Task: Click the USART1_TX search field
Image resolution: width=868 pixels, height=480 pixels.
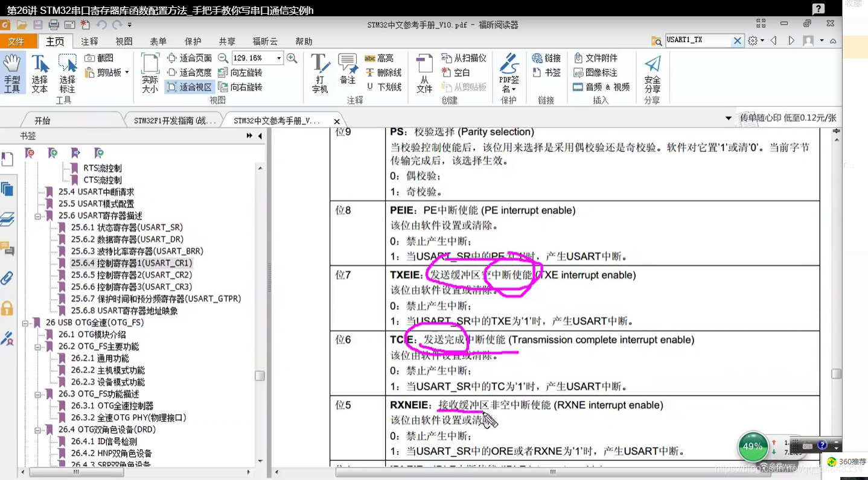Action: coord(698,40)
